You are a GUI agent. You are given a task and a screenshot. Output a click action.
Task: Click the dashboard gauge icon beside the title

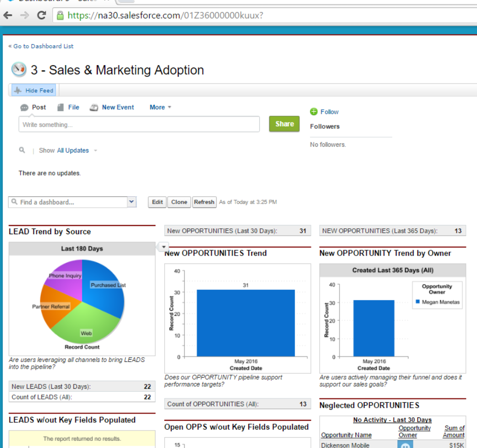(x=18, y=69)
